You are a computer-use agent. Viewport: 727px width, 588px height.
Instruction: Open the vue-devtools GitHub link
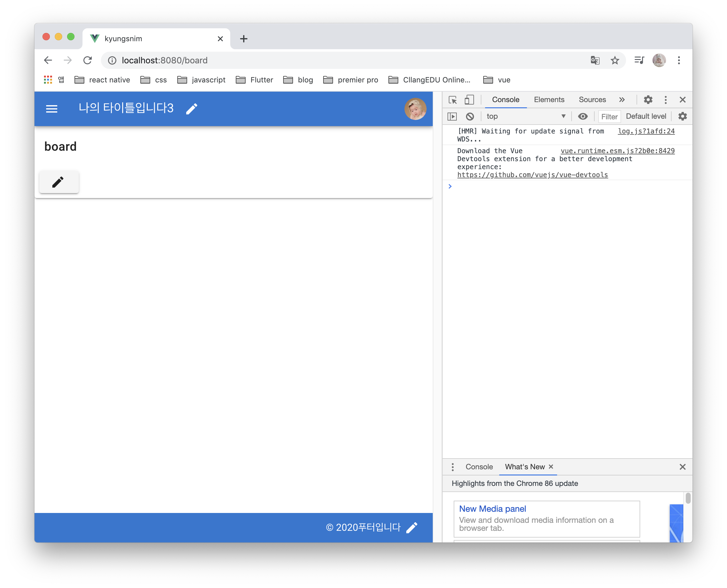click(532, 175)
